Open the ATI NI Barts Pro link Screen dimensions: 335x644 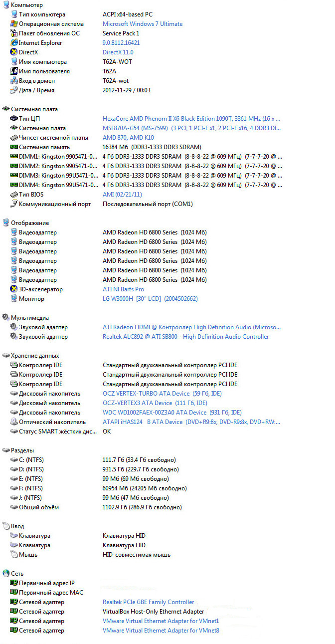point(124,289)
